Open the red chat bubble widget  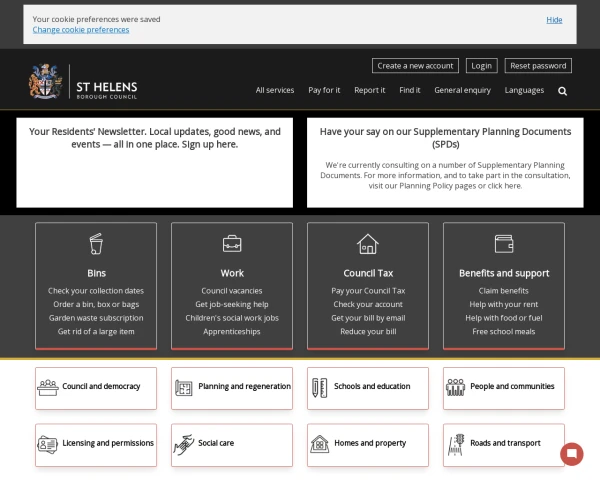click(572, 453)
